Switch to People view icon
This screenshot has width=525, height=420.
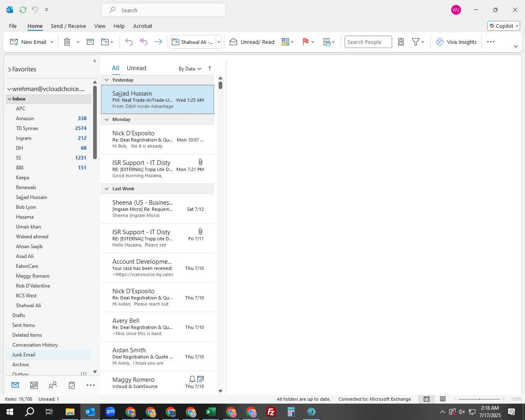tap(52, 385)
